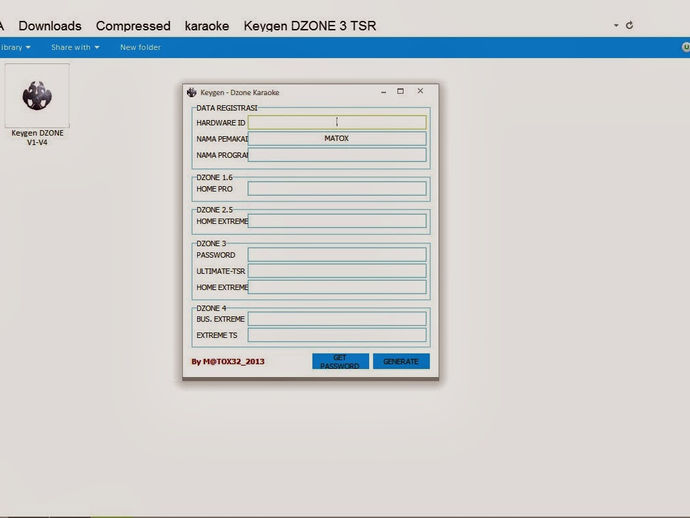Click the Keygen - Dzone Karaoke title text
690x518 pixels.
tap(240, 92)
